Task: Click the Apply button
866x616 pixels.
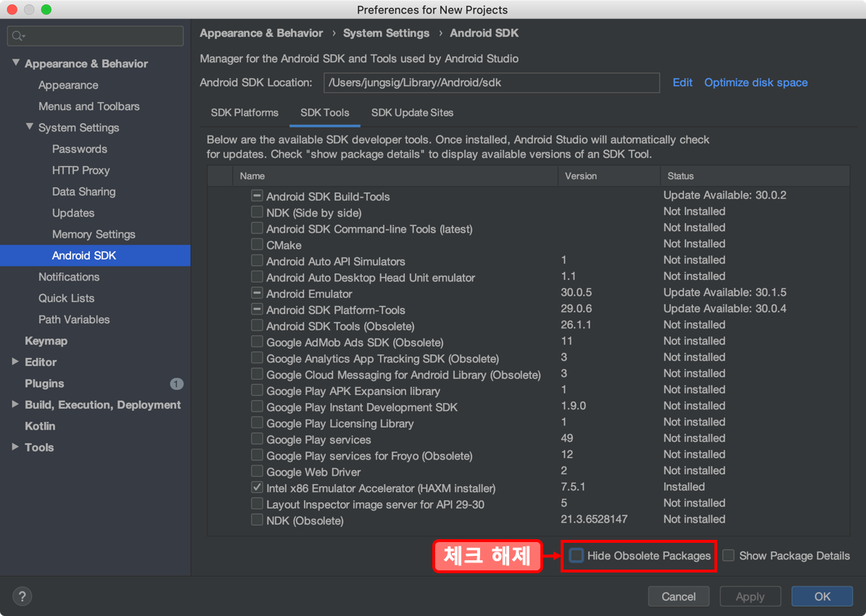Action: tap(750, 596)
